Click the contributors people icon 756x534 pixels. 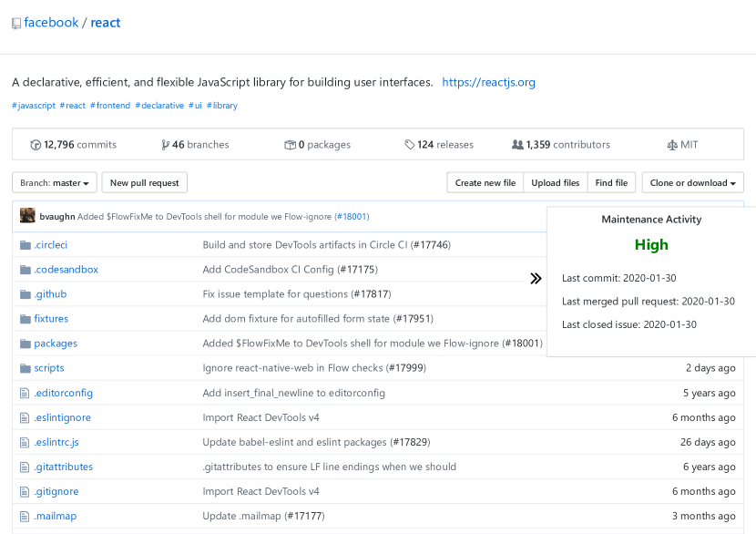click(x=517, y=145)
